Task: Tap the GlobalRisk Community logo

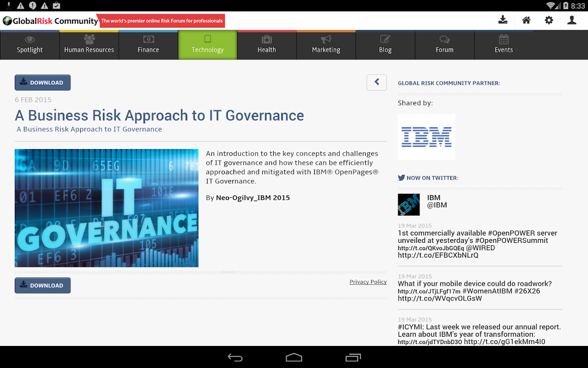Action: [50, 21]
